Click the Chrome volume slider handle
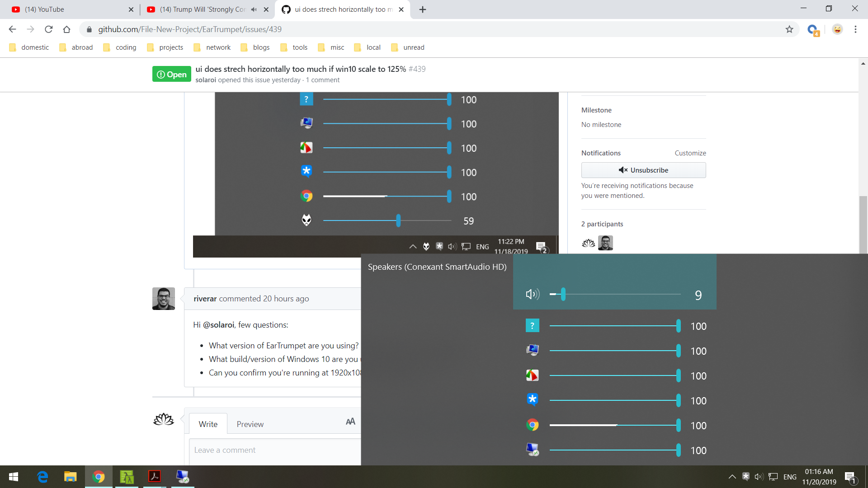 [x=678, y=425]
